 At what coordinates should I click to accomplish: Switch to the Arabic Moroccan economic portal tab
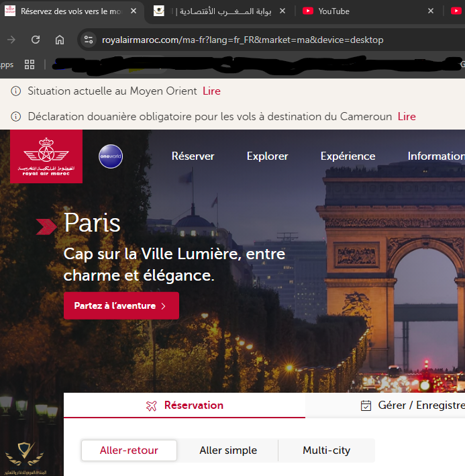(x=220, y=11)
